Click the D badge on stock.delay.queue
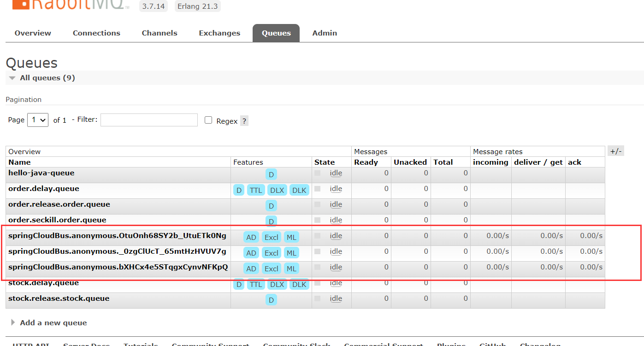The image size is (644, 346). [x=239, y=284]
